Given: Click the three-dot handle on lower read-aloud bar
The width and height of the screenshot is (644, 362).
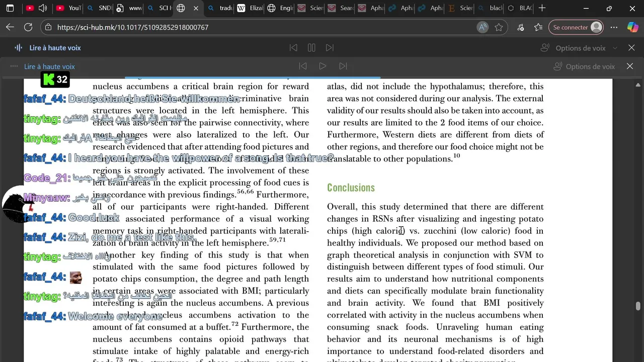Looking at the screenshot, I should pos(14,66).
